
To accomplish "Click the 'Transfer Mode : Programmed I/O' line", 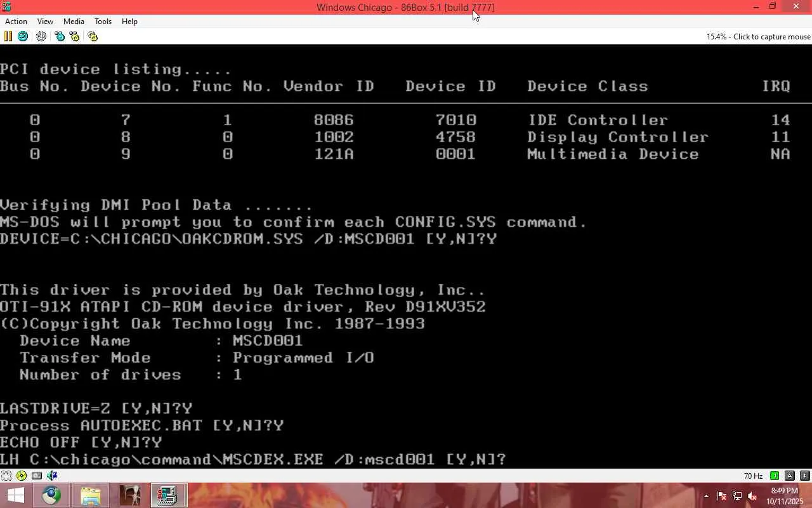I will pos(197,358).
